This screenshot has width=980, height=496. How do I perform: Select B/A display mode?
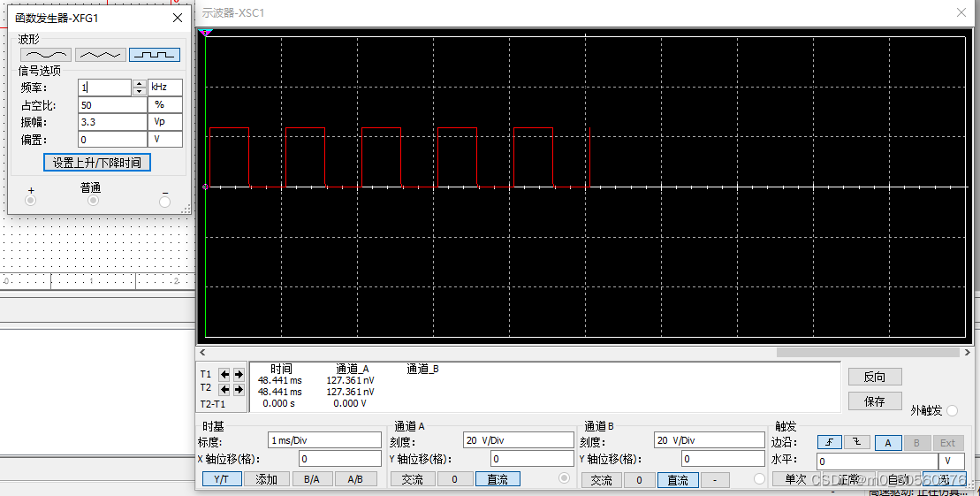point(311,479)
